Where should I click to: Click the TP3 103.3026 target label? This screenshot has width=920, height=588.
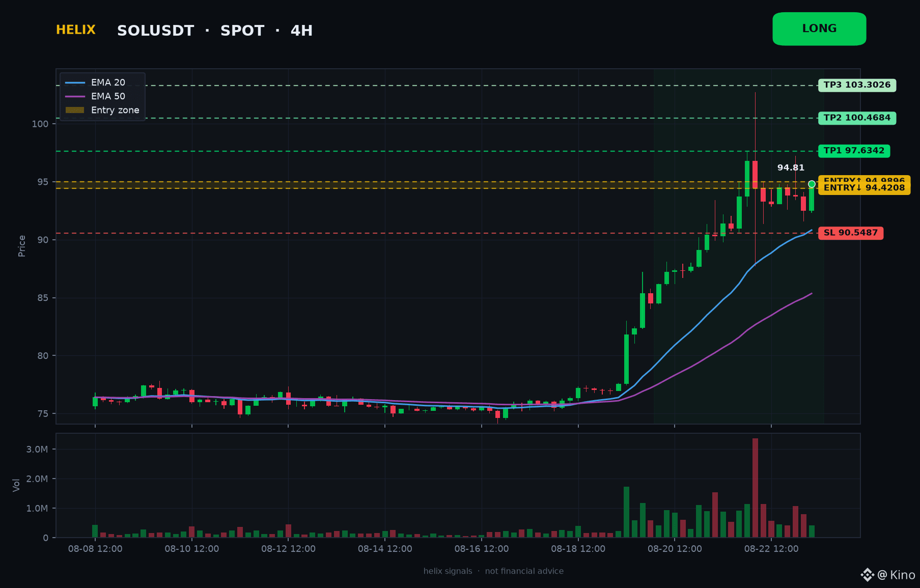point(857,85)
